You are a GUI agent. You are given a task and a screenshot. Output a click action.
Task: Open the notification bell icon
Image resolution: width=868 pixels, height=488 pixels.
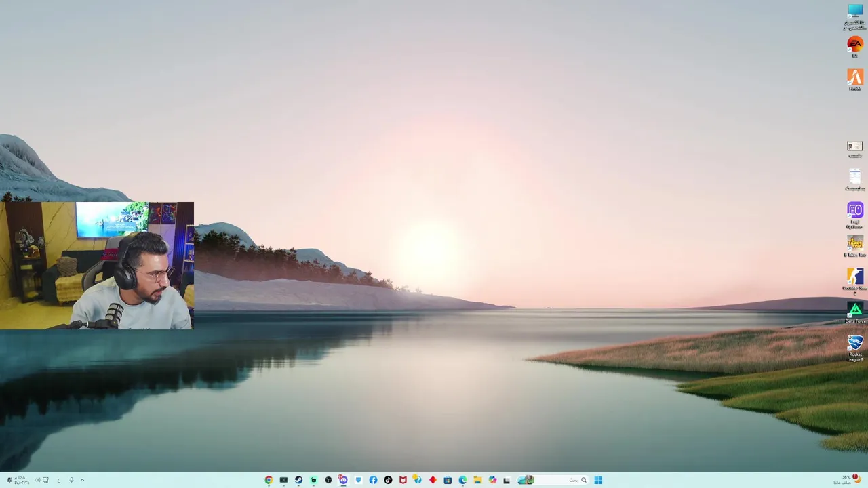(x=9, y=480)
